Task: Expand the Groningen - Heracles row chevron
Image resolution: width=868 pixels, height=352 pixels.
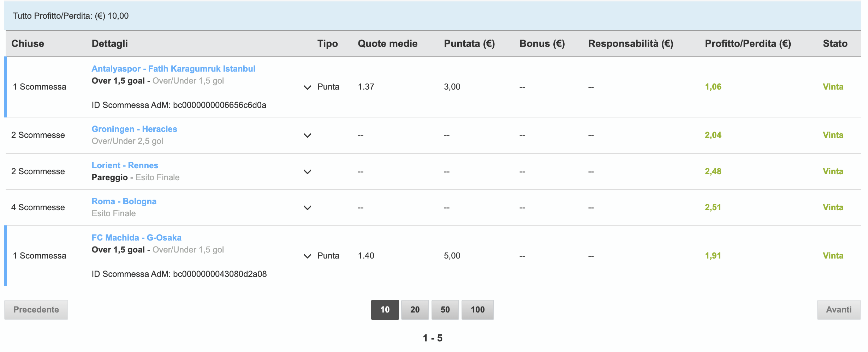Action: click(308, 135)
